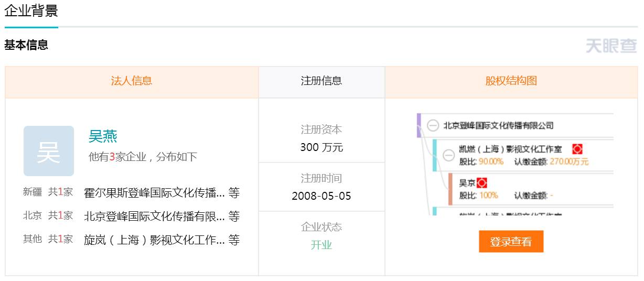
Task: Collapse the 北京登峰国际文化传播有限公司 node
Action: coord(433,125)
